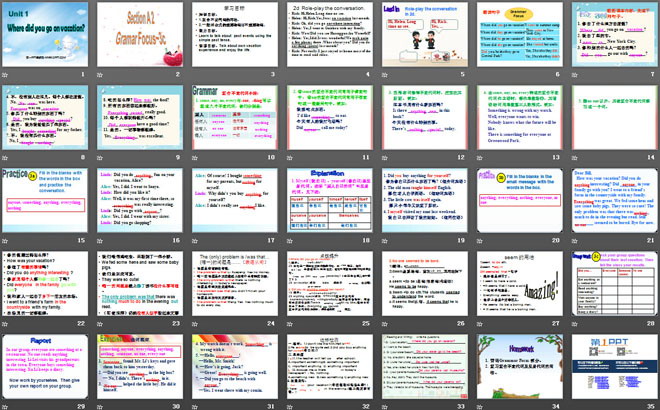
Task: Select the slide 12 thumbnail
Action: [x=425, y=117]
